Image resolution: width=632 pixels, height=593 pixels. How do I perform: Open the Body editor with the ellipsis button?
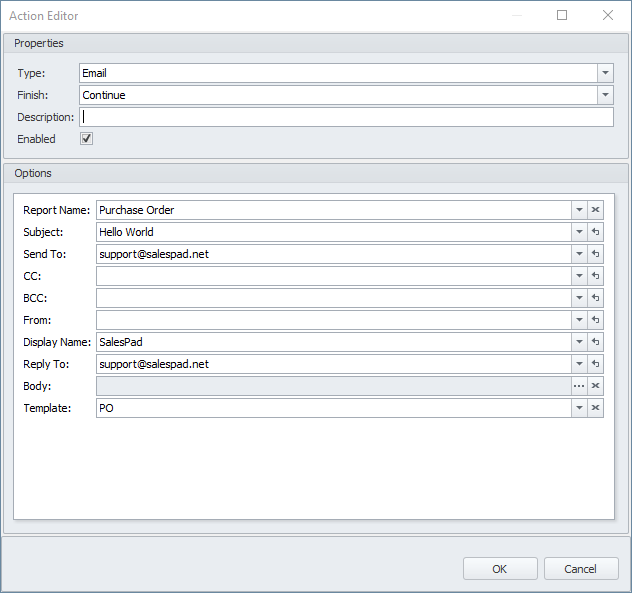tap(579, 386)
